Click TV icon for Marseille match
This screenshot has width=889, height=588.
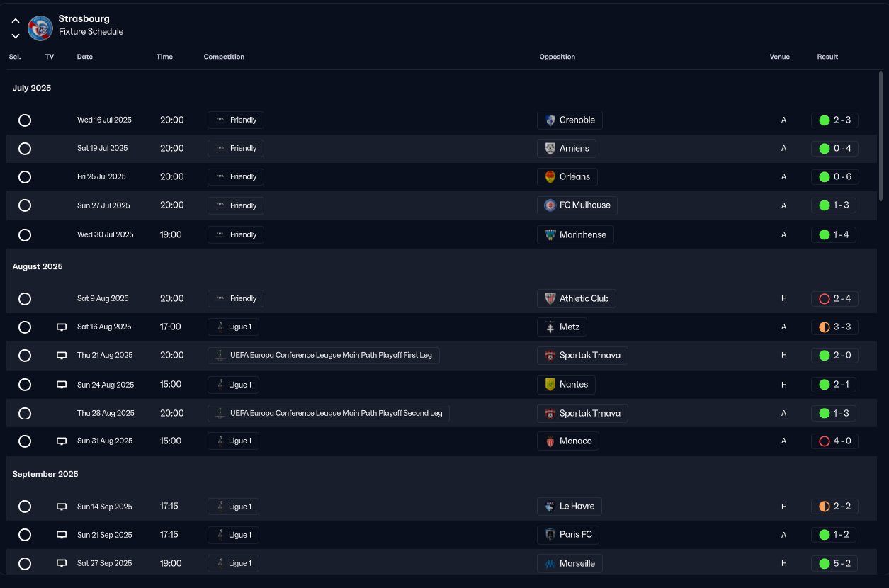click(x=62, y=564)
